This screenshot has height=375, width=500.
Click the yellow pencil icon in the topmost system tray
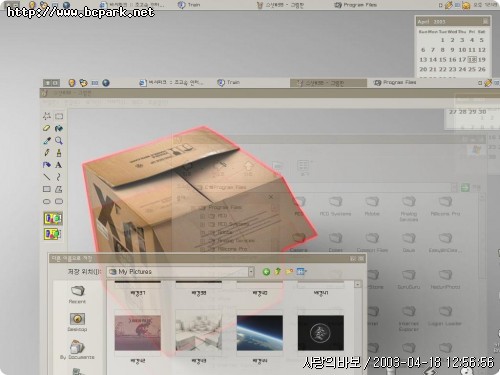[449, 5]
